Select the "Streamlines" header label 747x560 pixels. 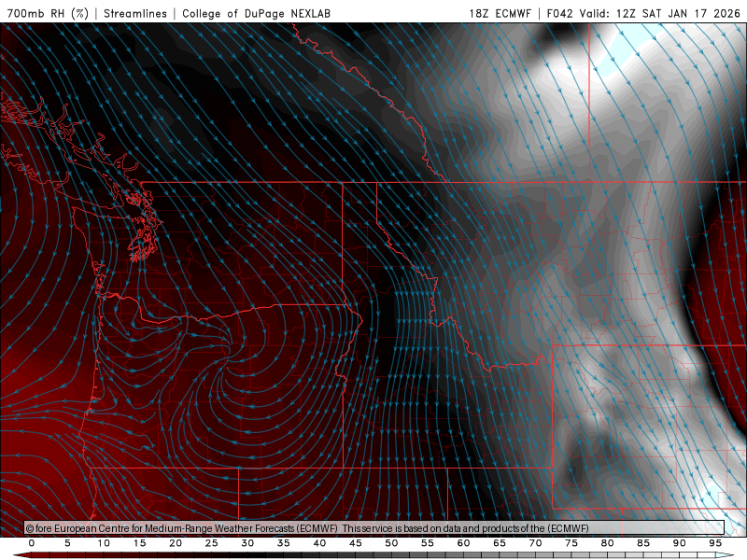135,13
